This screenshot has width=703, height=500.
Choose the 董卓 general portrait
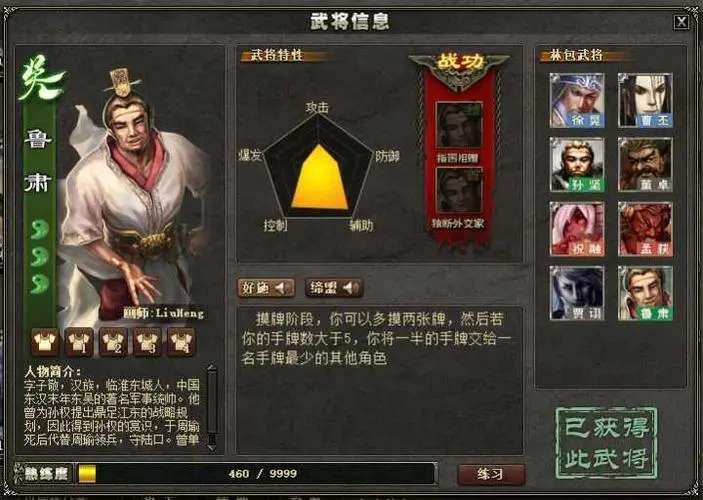point(645,165)
